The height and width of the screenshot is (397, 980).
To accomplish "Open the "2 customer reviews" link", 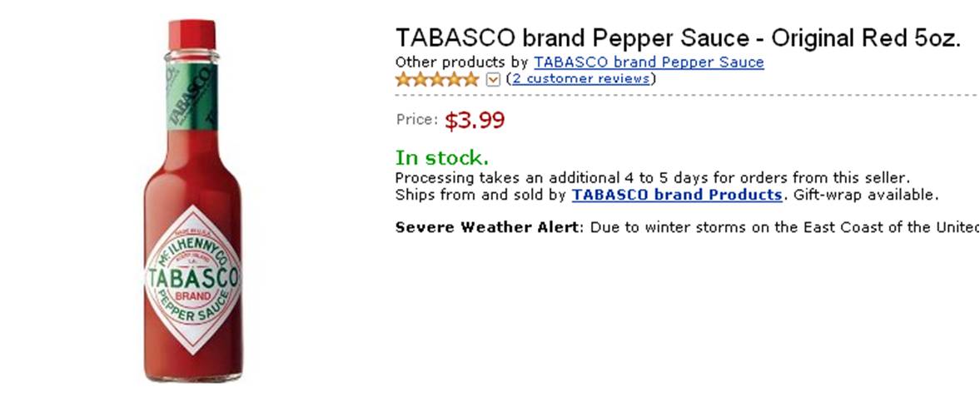I will point(580,79).
